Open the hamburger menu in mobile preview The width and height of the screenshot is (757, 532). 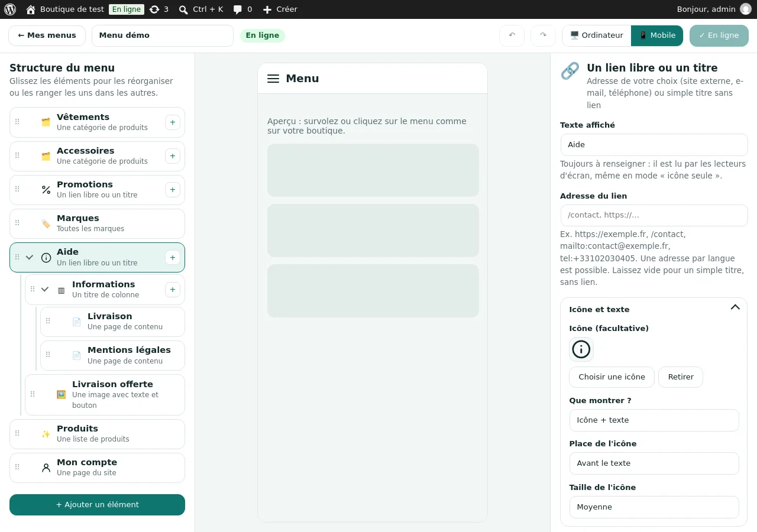click(273, 79)
